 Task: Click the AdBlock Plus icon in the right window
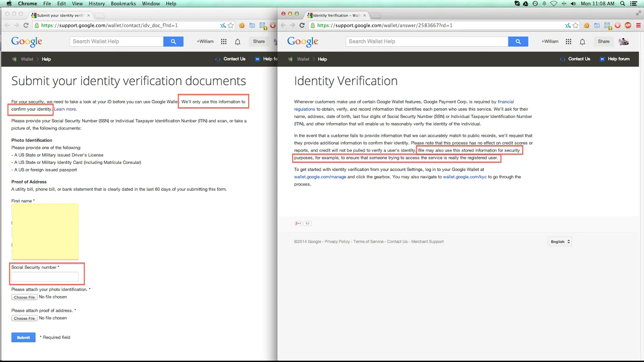[628, 25]
